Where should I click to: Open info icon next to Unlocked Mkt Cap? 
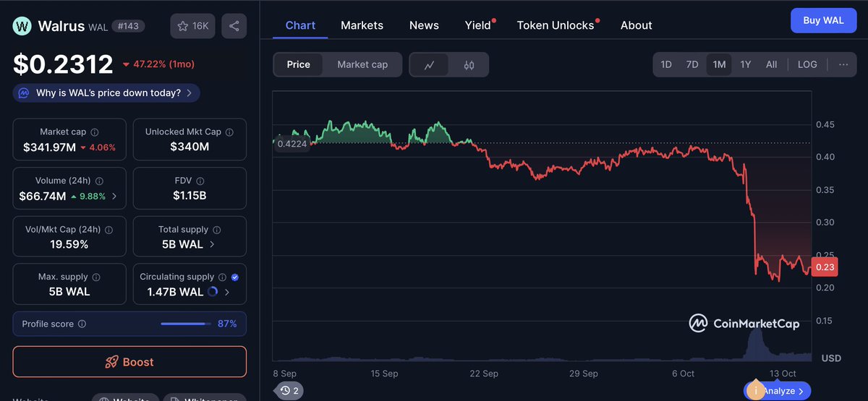click(x=229, y=132)
